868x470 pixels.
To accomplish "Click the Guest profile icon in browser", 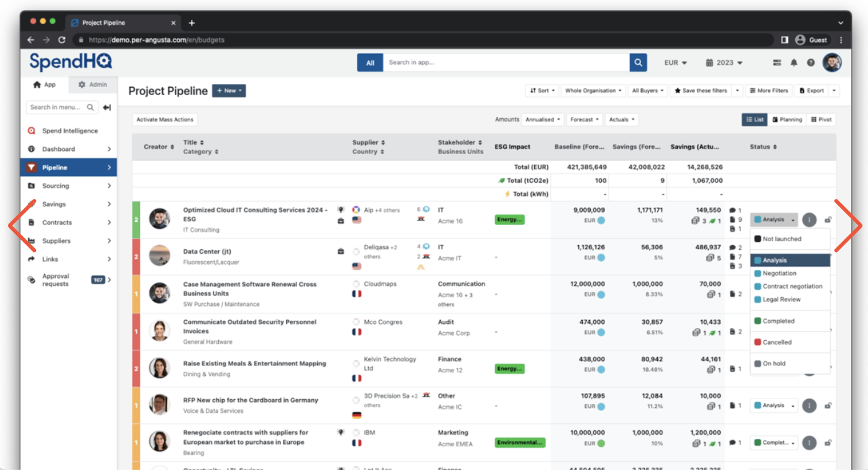I will coord(800,40).
